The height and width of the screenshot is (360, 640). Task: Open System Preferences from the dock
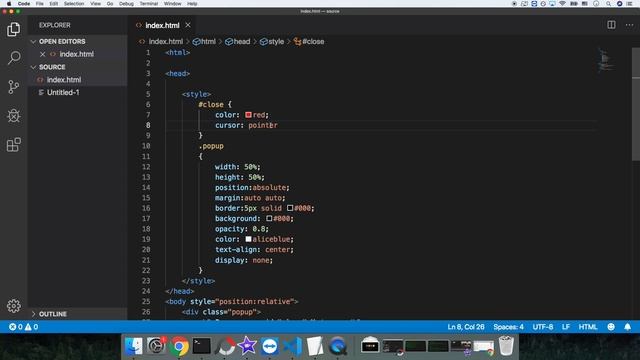[156, 346]
